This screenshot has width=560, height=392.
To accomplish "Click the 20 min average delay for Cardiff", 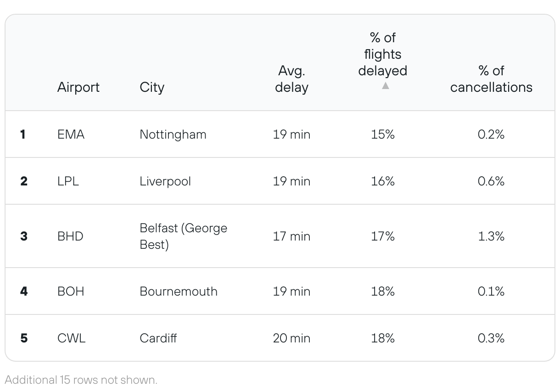I will point(291,338).
